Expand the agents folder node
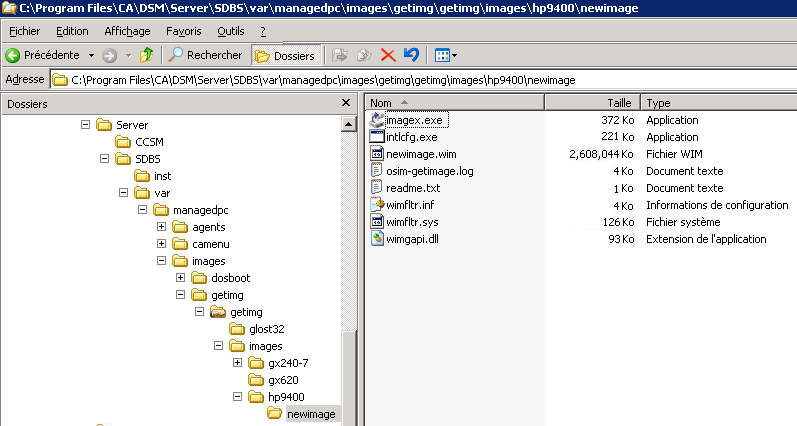The height and width of the screenshot is (426, 797). tap(161, 227)
